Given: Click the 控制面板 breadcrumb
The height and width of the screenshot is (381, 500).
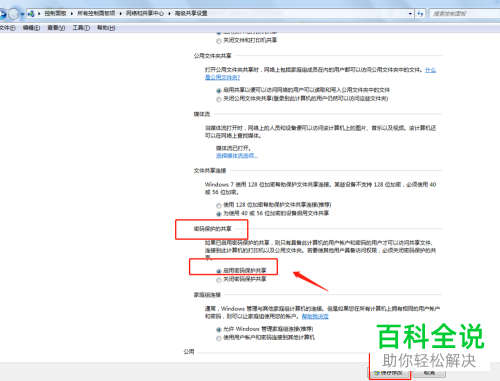Looking at the screenshot, I should (x=55, y=13).
